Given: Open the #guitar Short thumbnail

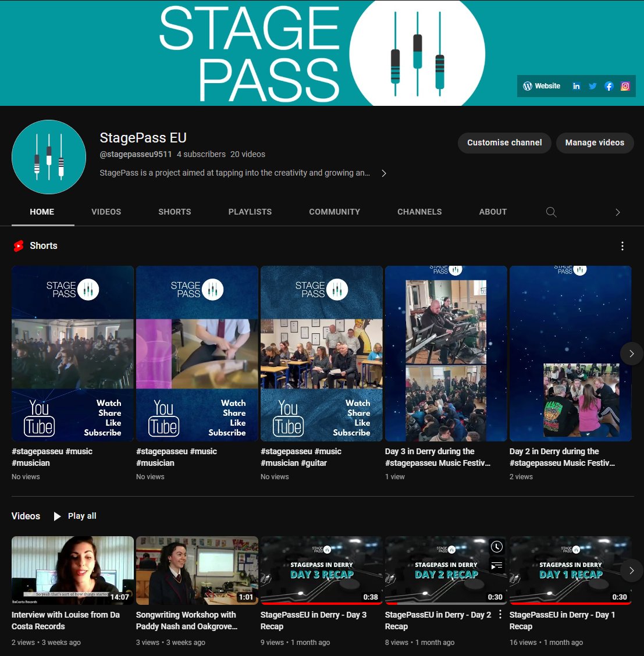Looking at the screenshot, I should pos(321,354).
